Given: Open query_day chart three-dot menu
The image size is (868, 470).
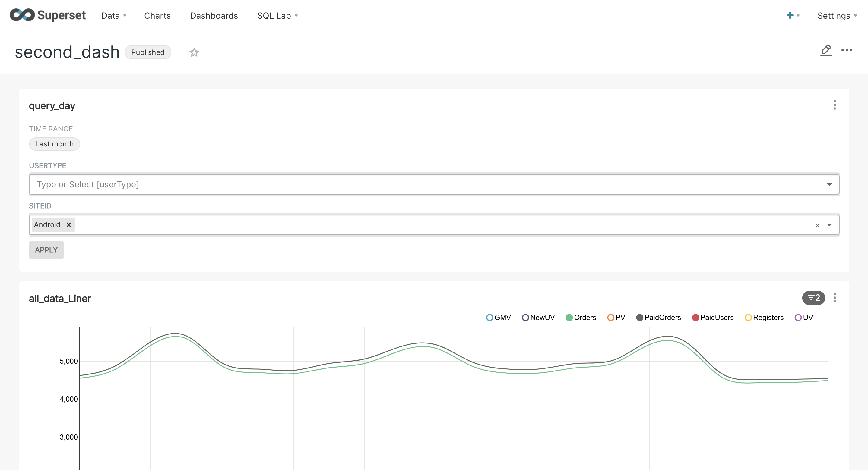Looking at the screenshot, I should [834, 105].
